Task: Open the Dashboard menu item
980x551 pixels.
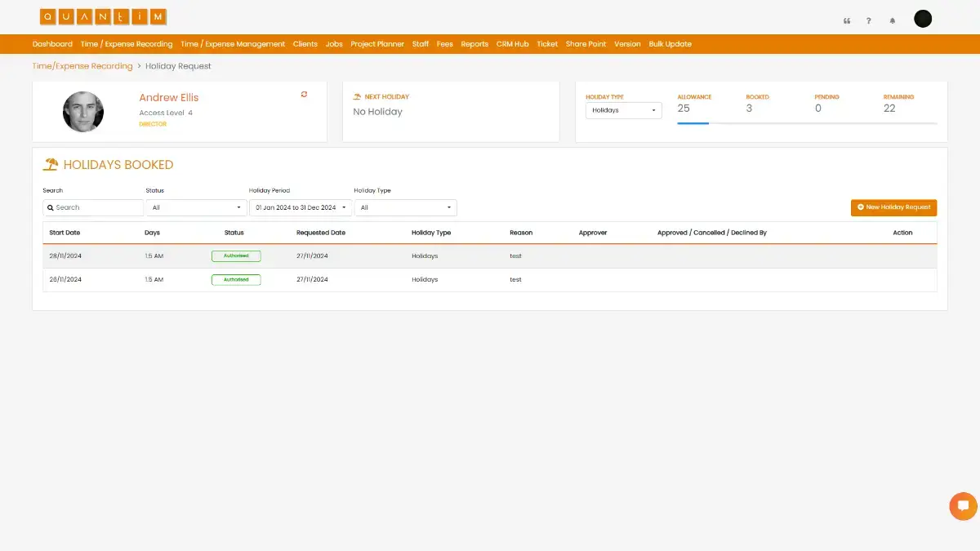Action: click(x=52, y=44)
